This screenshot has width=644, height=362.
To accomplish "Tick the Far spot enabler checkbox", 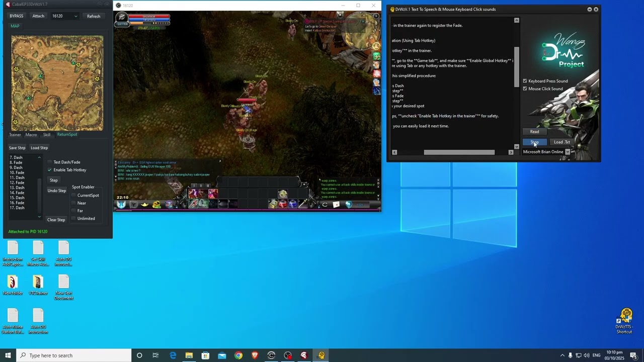I will point(73,211).
